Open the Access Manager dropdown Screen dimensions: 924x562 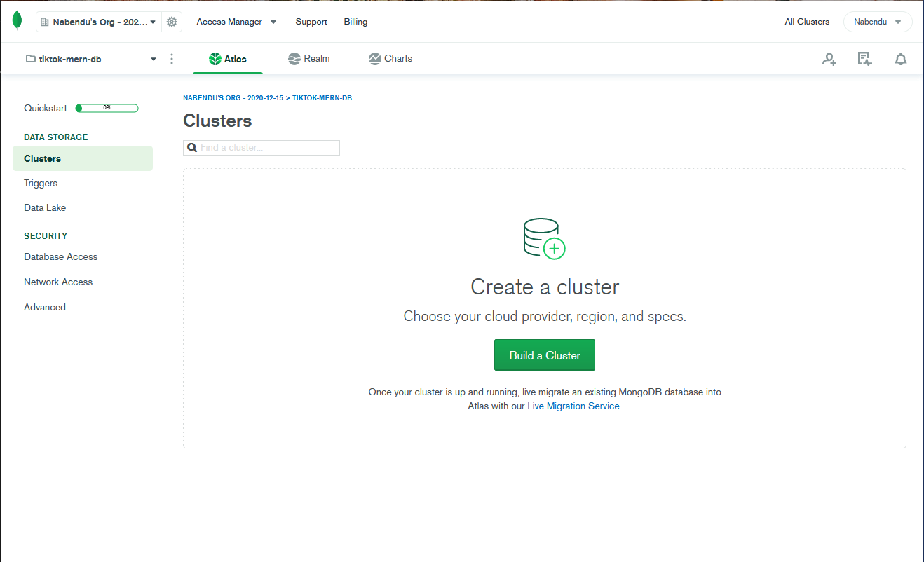(236, 22)
